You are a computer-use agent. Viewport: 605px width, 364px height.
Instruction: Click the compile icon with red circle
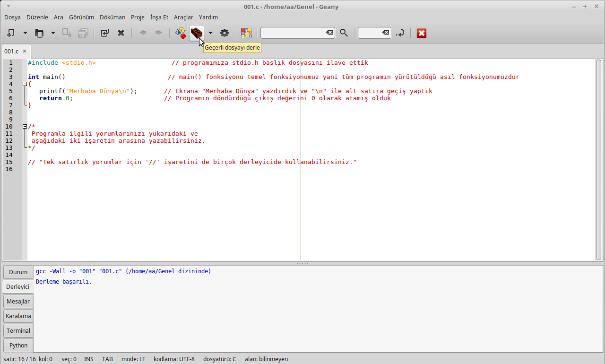pyautogui.click(x=180, y=33)
